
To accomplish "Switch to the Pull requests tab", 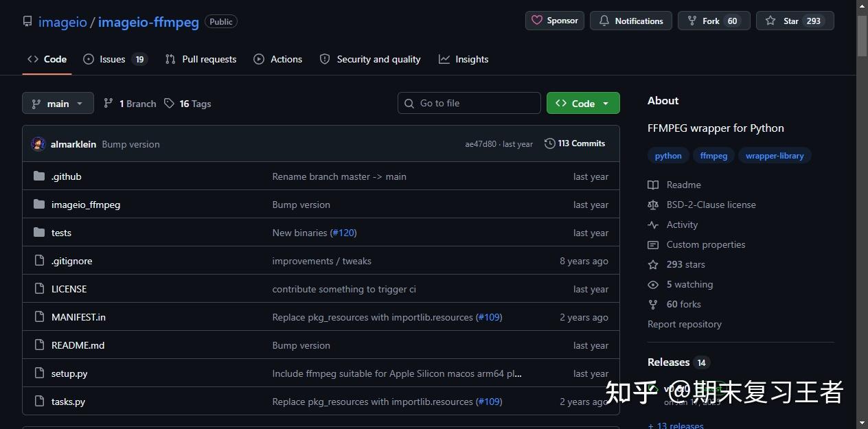I will (201, 59).
